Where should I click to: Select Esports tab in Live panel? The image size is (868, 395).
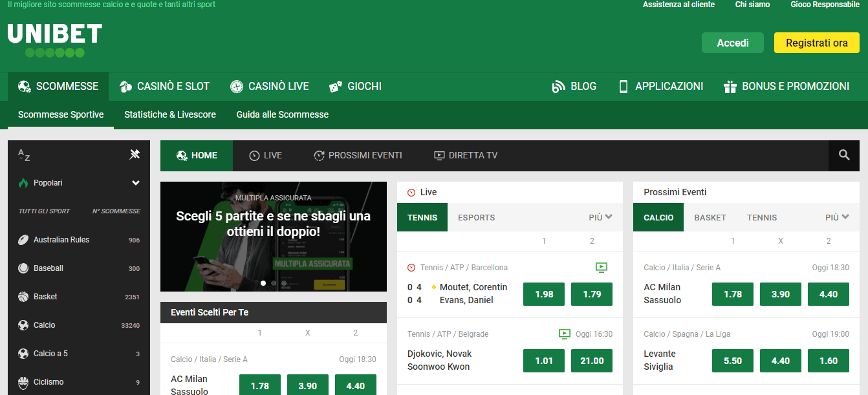pos(477,217)
